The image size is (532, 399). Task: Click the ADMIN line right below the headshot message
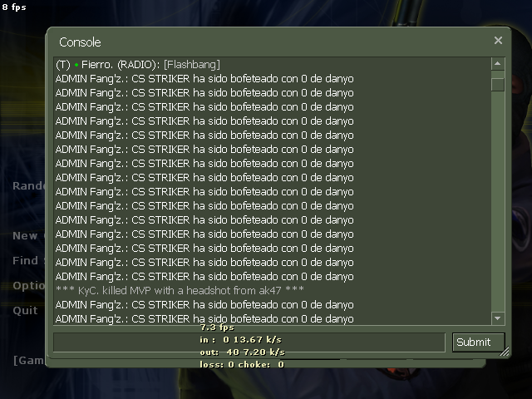point(204,305)
